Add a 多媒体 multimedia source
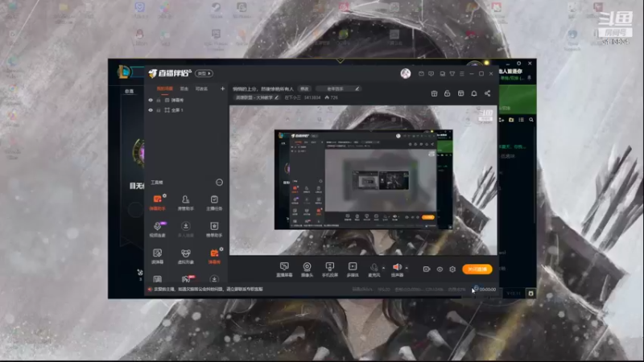Image resolution: width=644 pixels, height=362 pixels. point(353,269)
